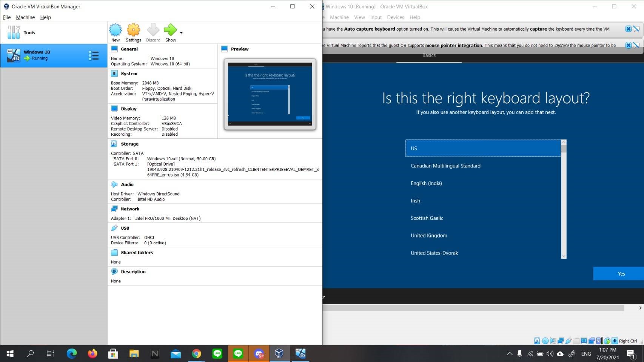The image size is (644, 362).
Task: Open the Help menu in VirtualBox Manager
Action: click(45, 17)
